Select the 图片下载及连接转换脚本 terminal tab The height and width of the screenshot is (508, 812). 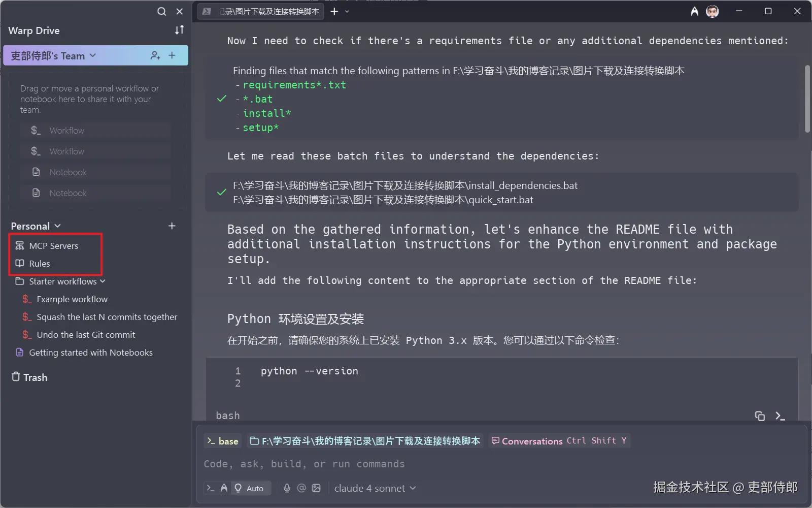[261, 11]
